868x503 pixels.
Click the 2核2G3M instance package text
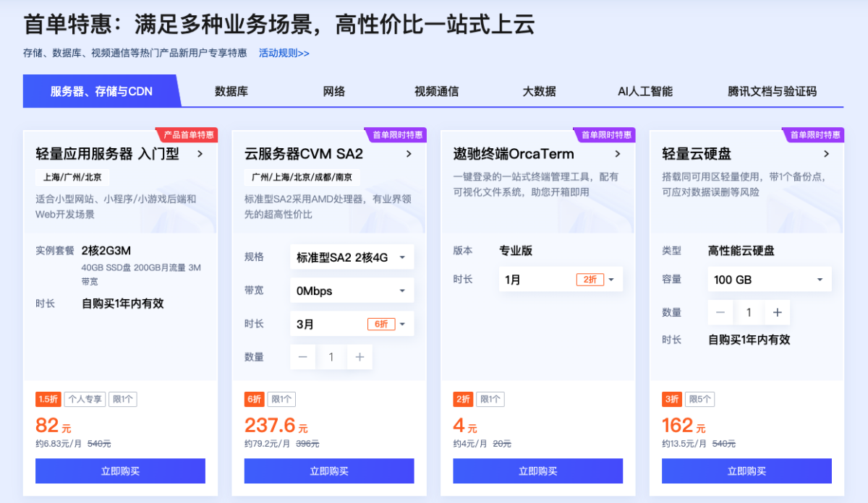[x=106, y=251]
